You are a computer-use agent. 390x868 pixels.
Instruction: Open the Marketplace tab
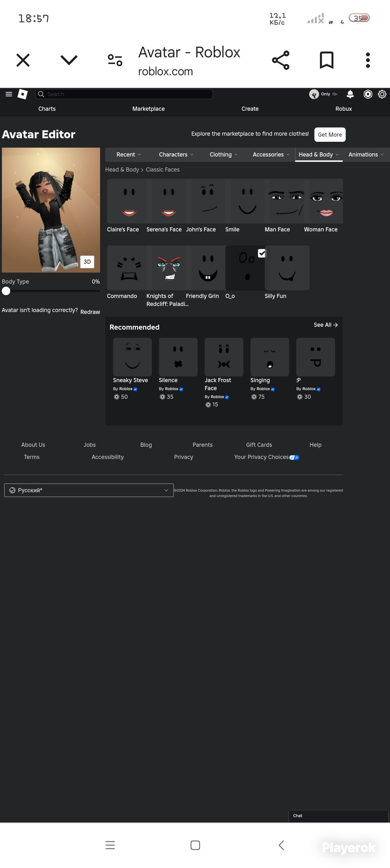[x=148, y=109]
